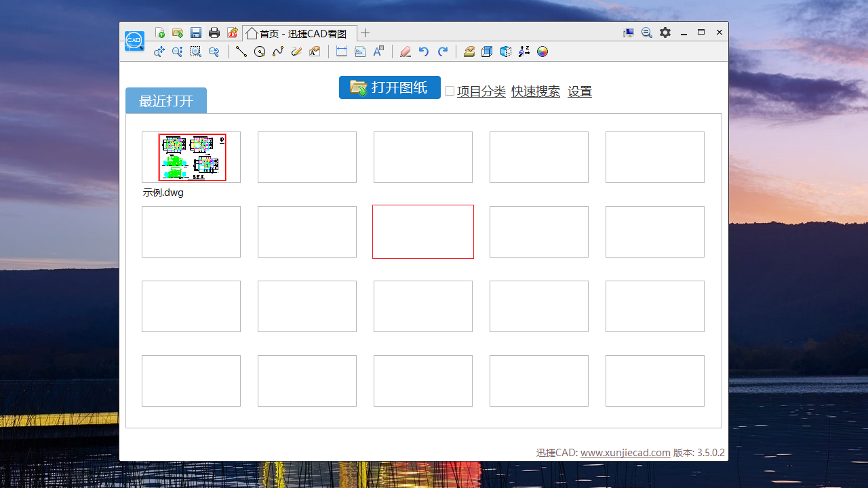The image size is (868, 488).
Task: Open the settings gear dropdown
Action: point(665,32)
